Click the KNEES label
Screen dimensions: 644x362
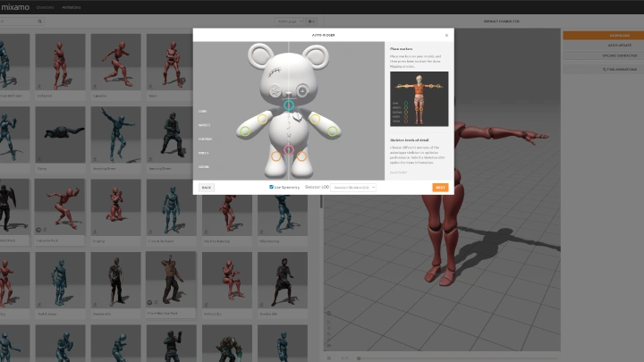203,153
